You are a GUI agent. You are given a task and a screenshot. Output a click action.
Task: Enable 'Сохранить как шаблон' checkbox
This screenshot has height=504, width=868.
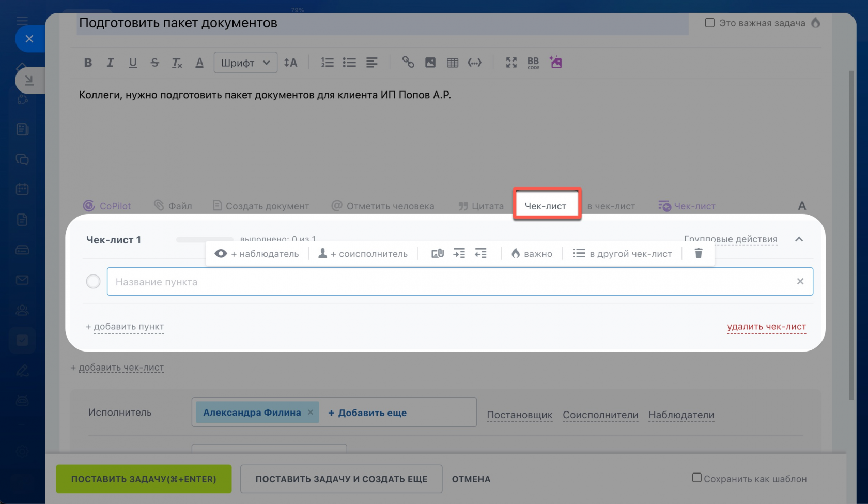[x=697, y=478]
